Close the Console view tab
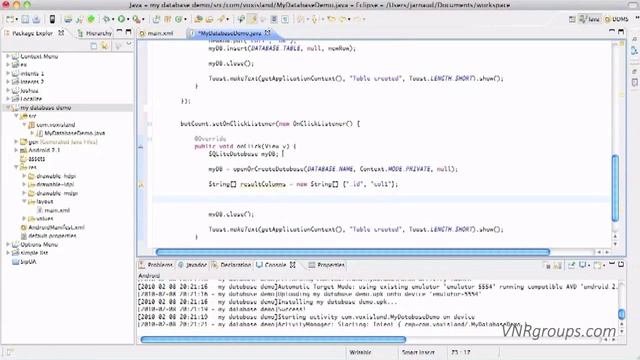The width and height of the screenshot is (640, 360). click(293, 265)
